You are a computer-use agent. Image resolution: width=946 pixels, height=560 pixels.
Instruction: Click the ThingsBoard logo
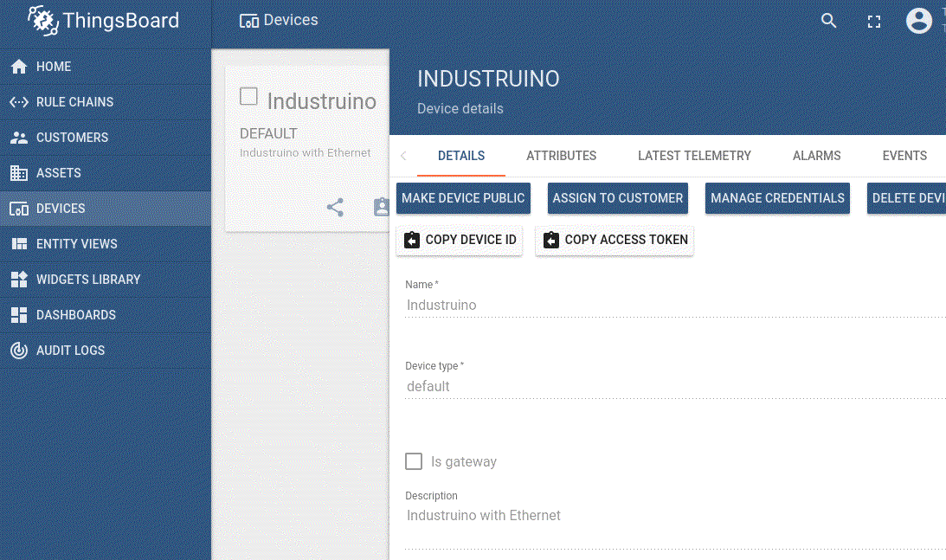pos(104,21)
